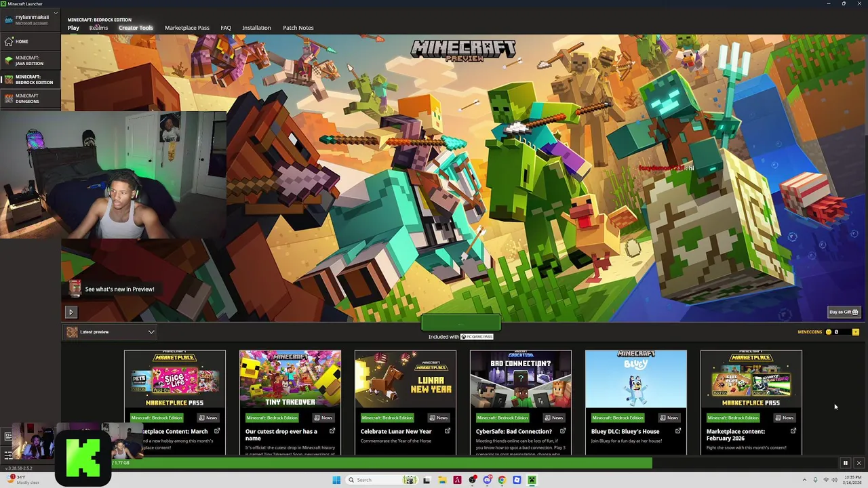Open the Bad Connection news thumbnail
The height and width of the screenshot is (488, 868).
tap(521, 379)
